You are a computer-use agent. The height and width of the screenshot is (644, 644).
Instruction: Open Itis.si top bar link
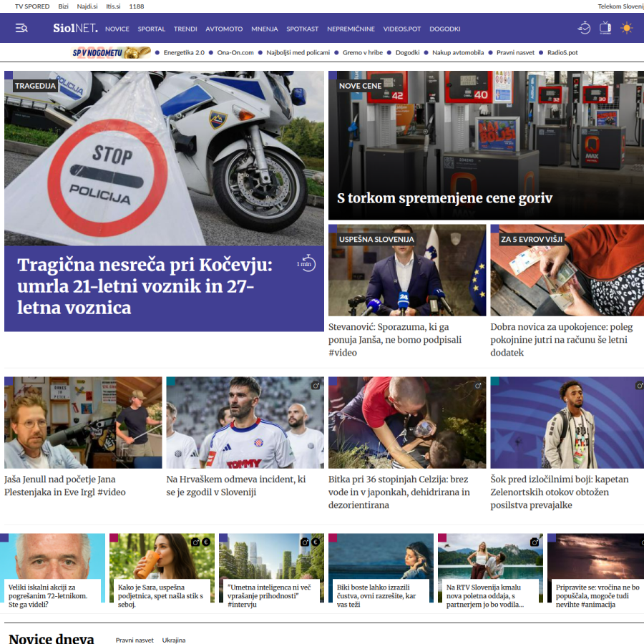click(x=113, y=6)
